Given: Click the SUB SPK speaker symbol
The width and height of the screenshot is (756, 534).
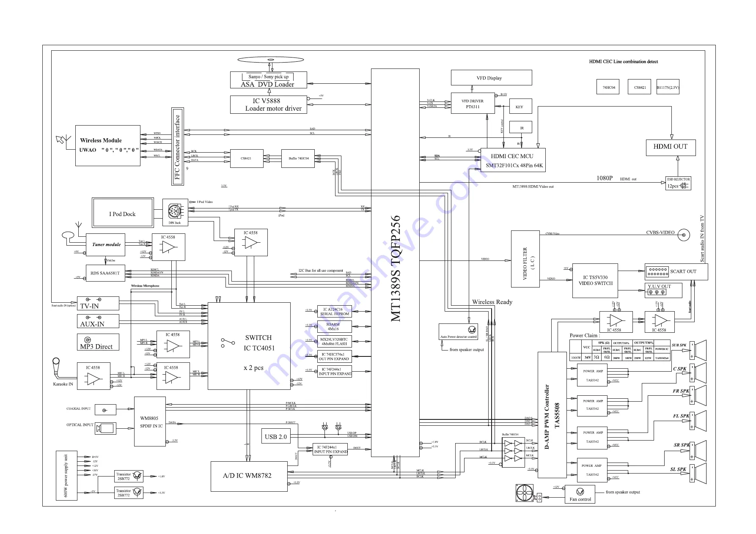Looking at the screenshot, I should click(x=698, y=351).
